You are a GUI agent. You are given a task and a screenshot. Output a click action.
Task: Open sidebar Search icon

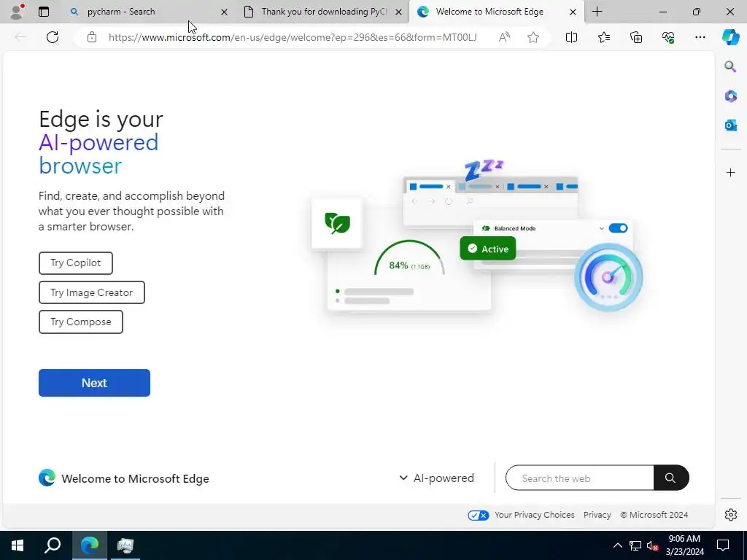730,66
